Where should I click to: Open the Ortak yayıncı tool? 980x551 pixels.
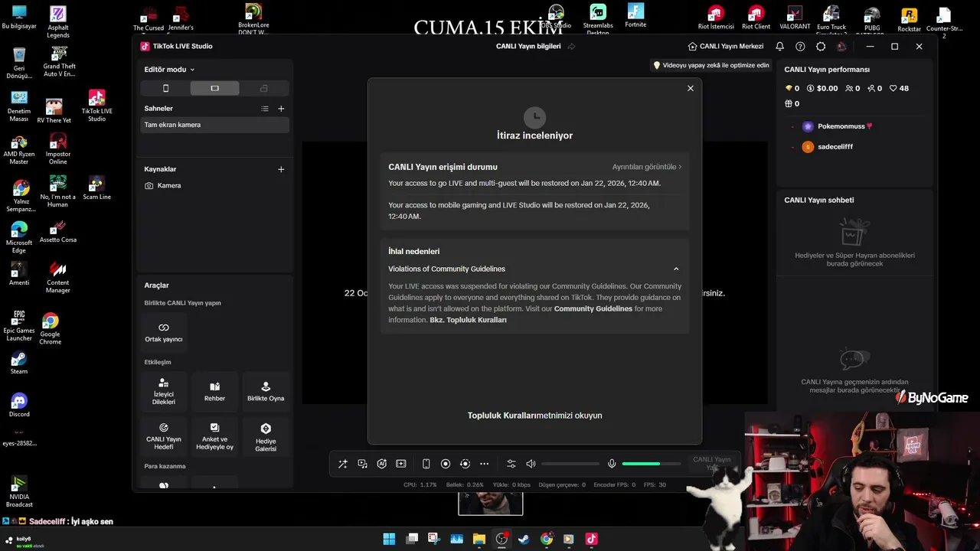(164, 332)
